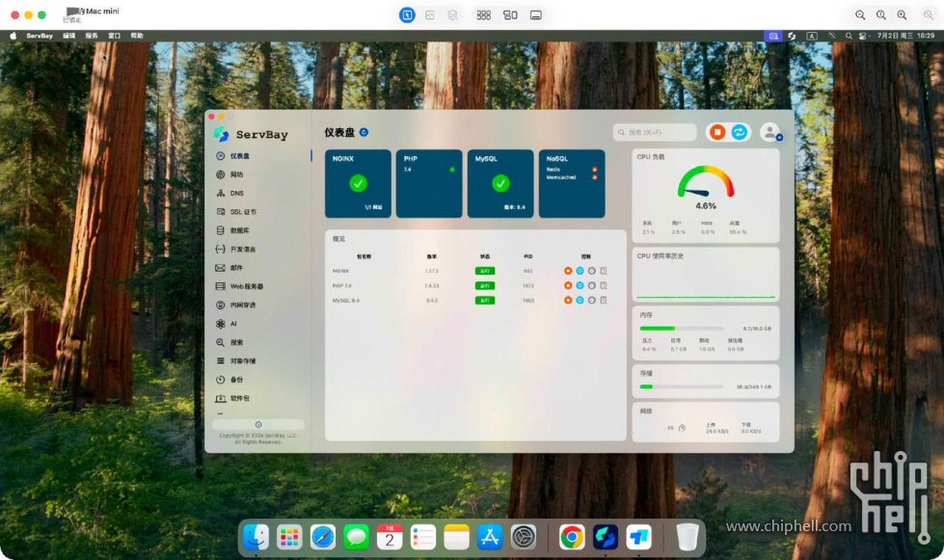
Task: Click the 运行 status badge for MySQL 8.4
Action: (x=485, y=300)
